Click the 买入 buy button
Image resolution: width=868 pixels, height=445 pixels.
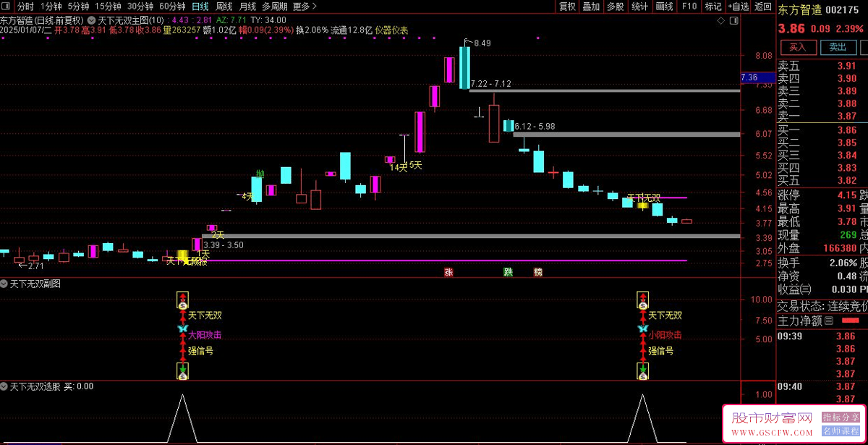pos(797,47)
